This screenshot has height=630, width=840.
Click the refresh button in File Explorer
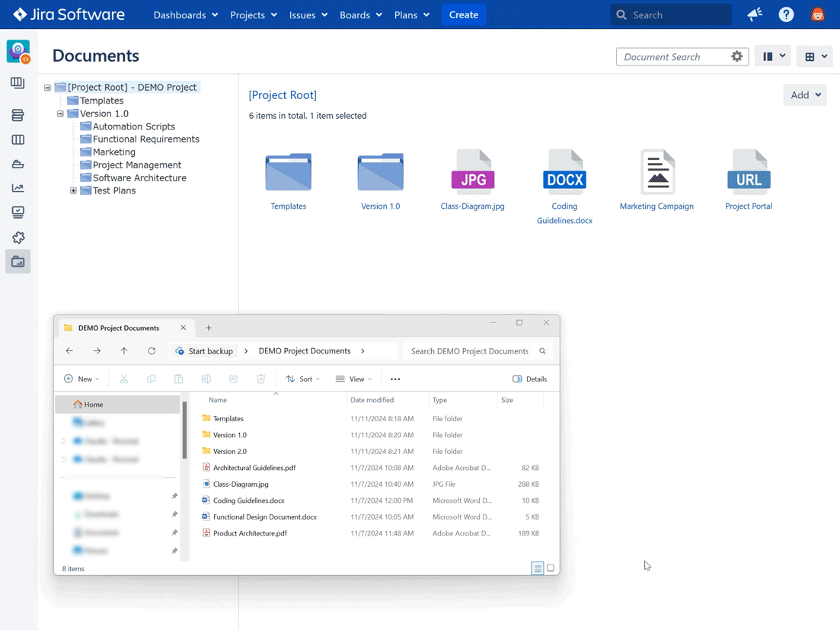point(152,351)
